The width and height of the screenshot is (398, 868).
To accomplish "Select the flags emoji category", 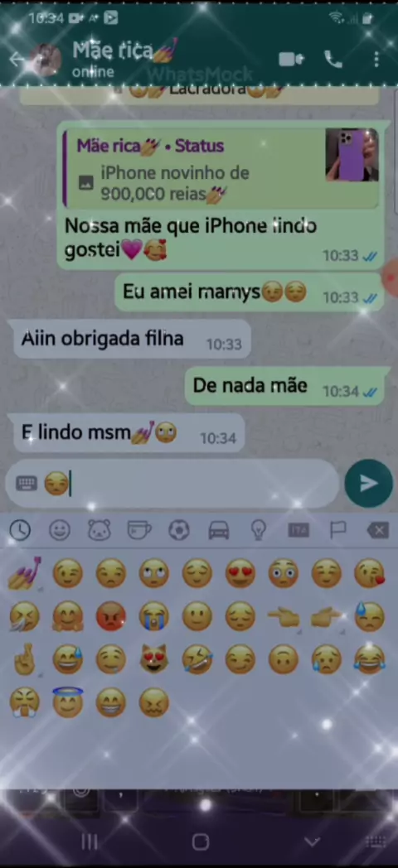I will 338,530.
